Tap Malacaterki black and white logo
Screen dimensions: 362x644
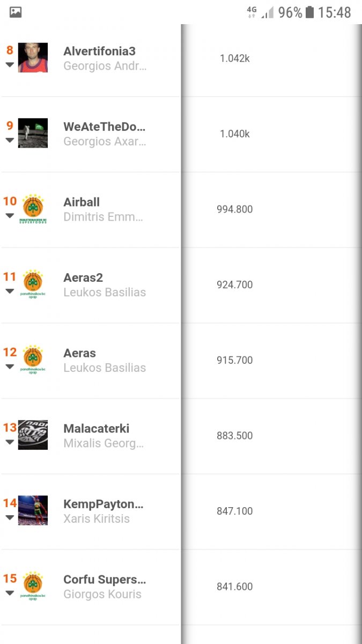coord(33,435)
